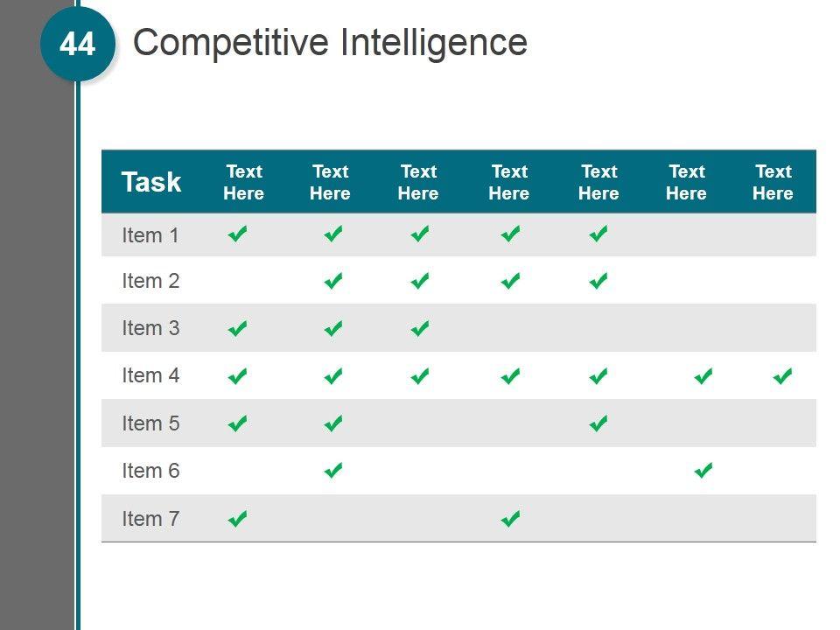This screenshot has height=630, width=840.
Task: Select the Task header cell
Action: pyautogui.click(x=151, y=182)
